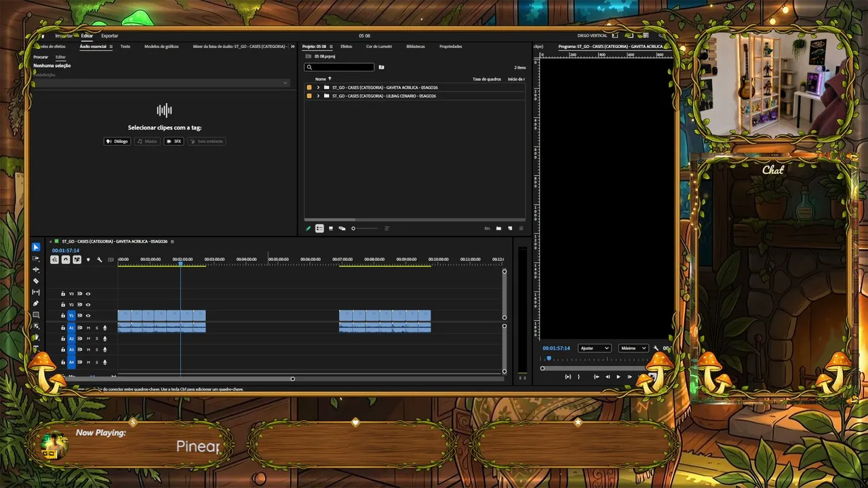Toggle V1 track targeting button

click(71, 315)
